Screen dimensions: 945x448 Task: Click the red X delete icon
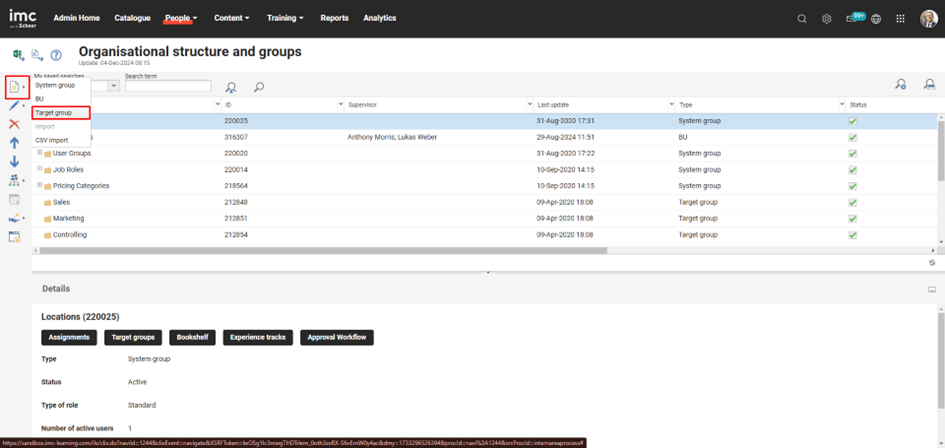tap(14, 124)
